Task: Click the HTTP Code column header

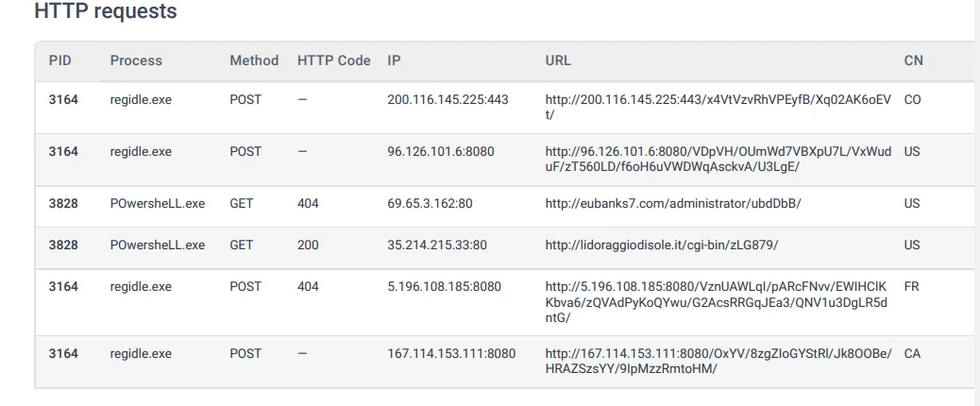Action: (334, 60)
